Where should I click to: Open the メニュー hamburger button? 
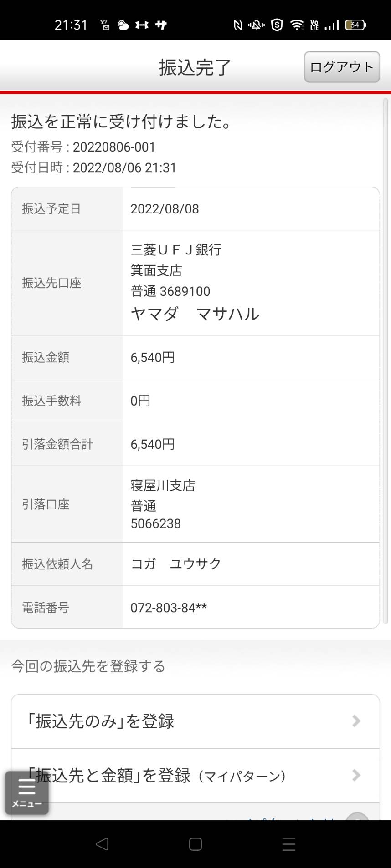(27, 792)
